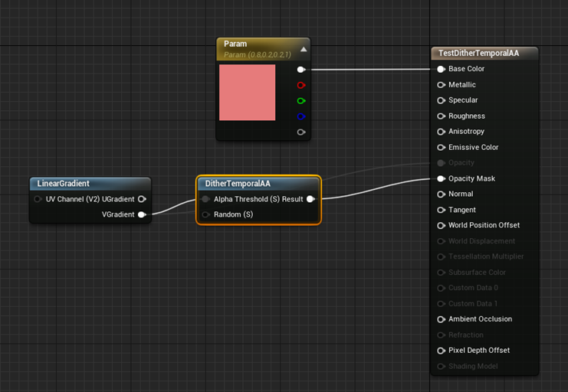Click the Custom Data 1 pin
This screenshot has height=392, width=568.
(441, 304)
